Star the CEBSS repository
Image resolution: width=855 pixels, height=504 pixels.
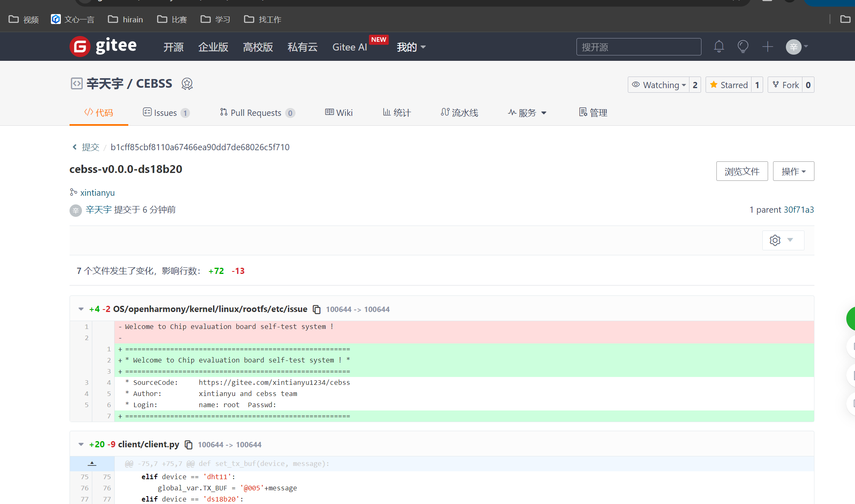729,84
